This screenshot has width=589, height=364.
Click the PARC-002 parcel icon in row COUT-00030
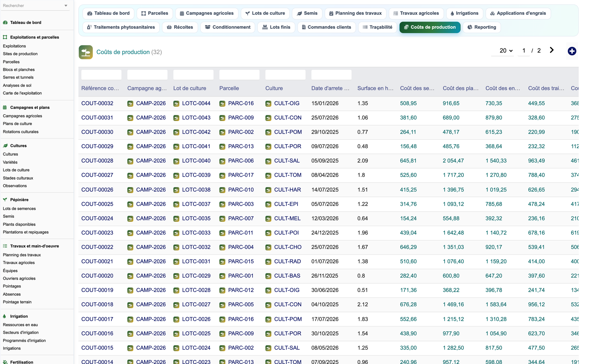222,132
